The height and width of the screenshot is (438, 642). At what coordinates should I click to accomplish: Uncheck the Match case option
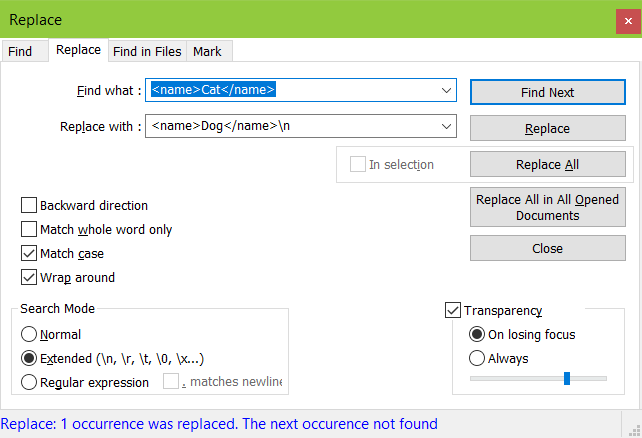[x=29, y=253]
